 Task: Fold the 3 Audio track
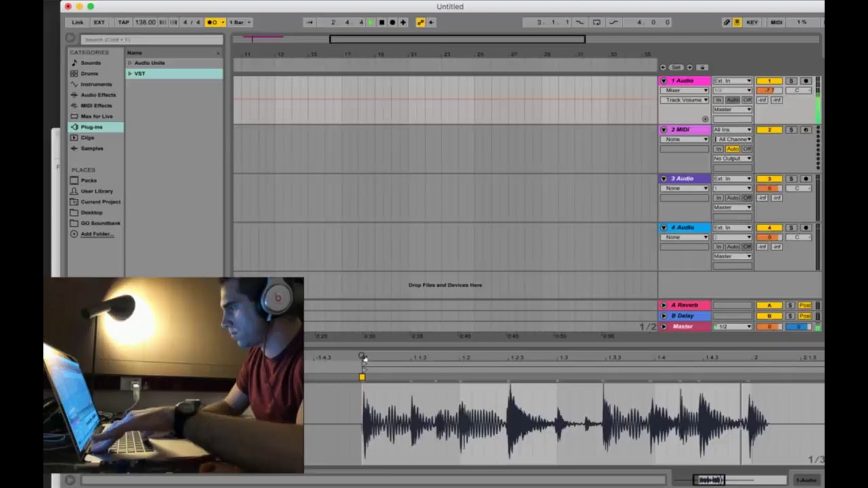664,179
